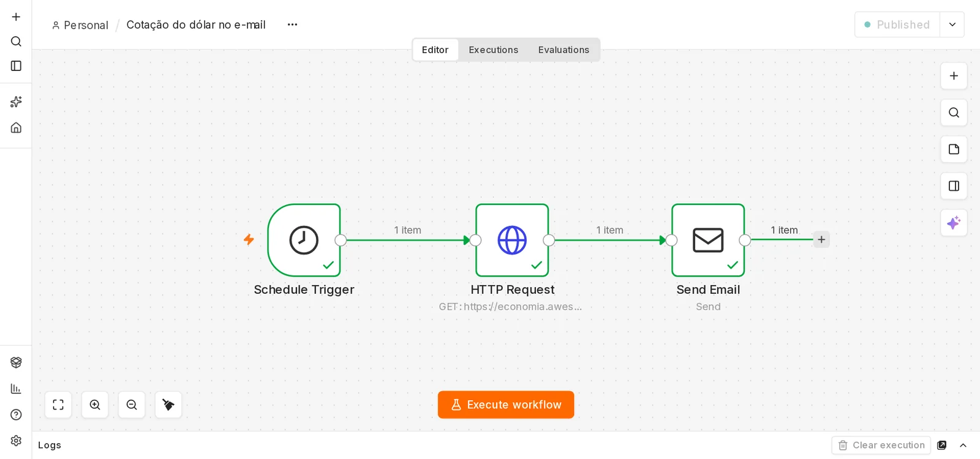
Task: Click '1 item' label after HTTP Request
Action: click(x=609, y=230)
